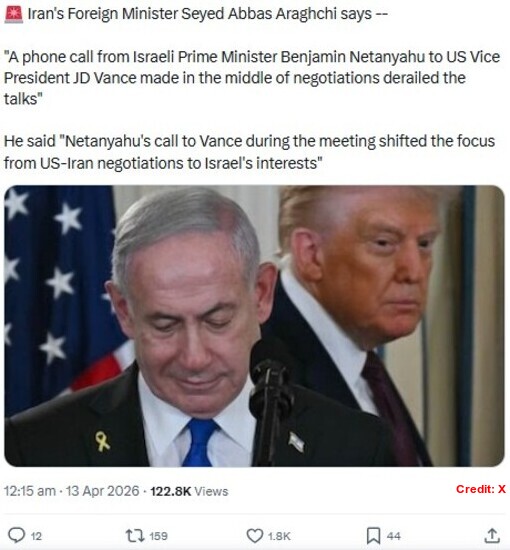Click the American flag in photo
This screenshot has height=550, width=510.
point(60,288)
